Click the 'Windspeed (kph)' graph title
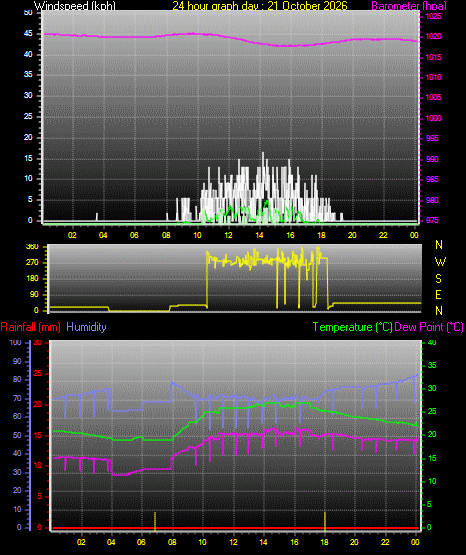This screenshot has height=555, width=466. [74, 6]
